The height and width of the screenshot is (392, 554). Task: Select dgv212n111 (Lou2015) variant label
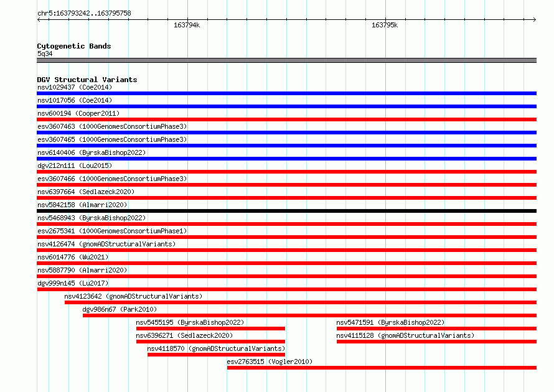(75, 166)
